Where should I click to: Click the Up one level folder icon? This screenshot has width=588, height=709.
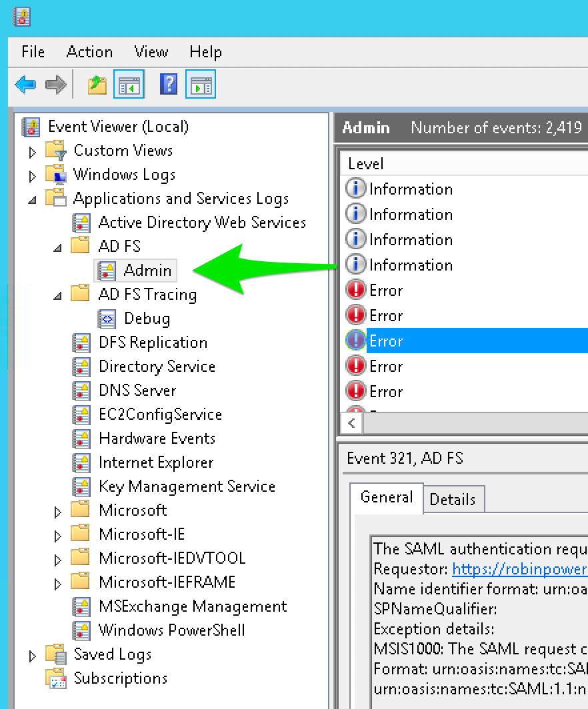click(97, 85)
